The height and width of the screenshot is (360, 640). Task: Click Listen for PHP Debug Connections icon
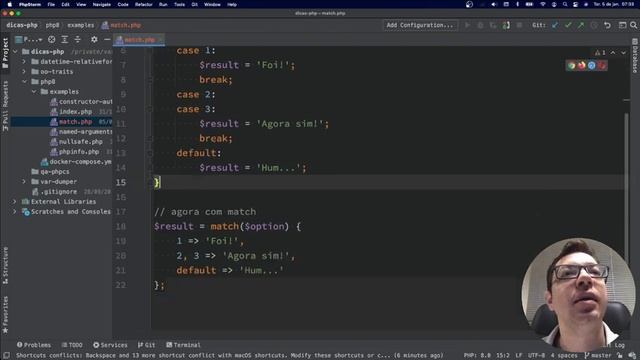pos(506,25)
